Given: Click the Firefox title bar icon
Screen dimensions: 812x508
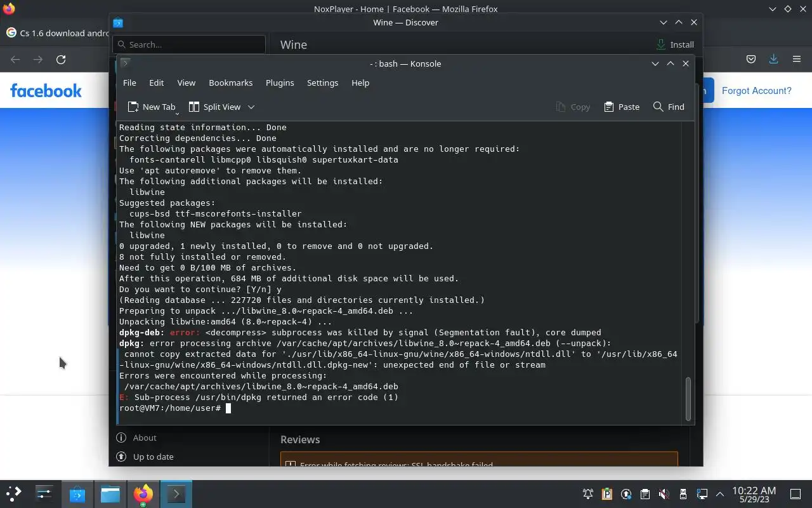Looking at the screenshot, I should tap(9, 9).
